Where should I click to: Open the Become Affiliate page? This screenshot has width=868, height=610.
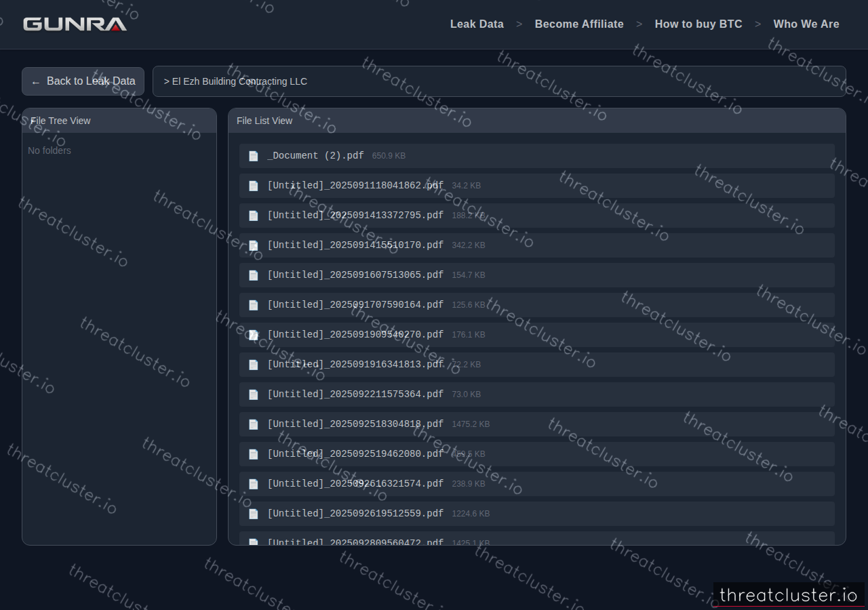(x=579, y=24)
